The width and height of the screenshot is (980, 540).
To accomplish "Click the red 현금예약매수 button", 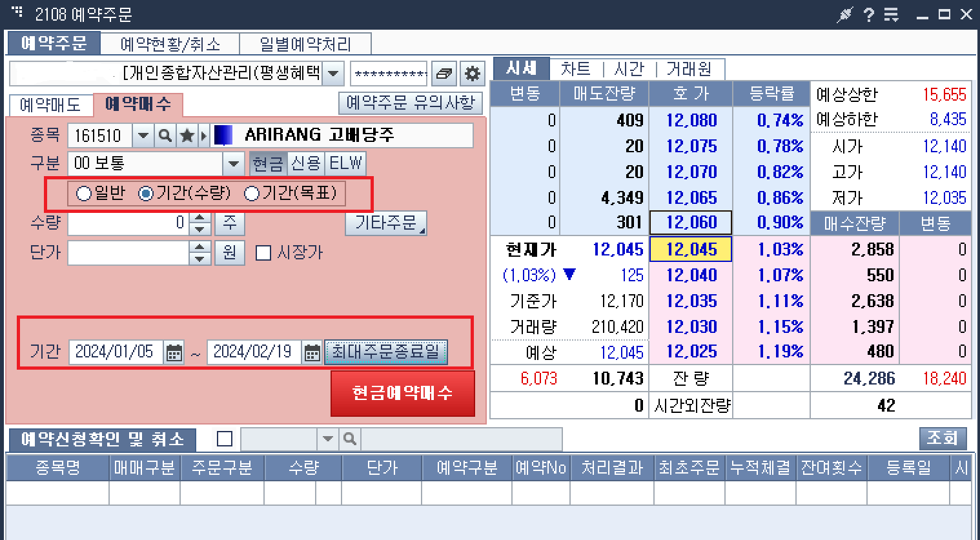I will click(x=402, y=394).
